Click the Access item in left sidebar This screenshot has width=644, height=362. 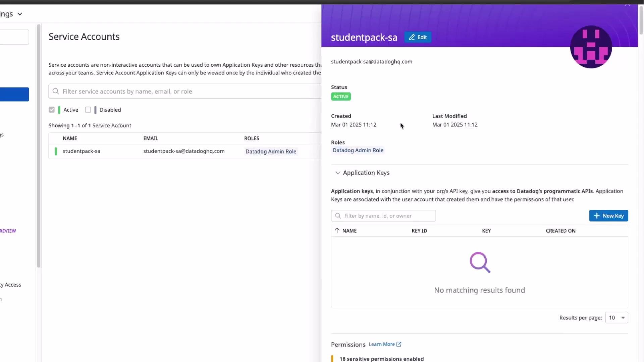pyautogui.click(x=11, y=285)
